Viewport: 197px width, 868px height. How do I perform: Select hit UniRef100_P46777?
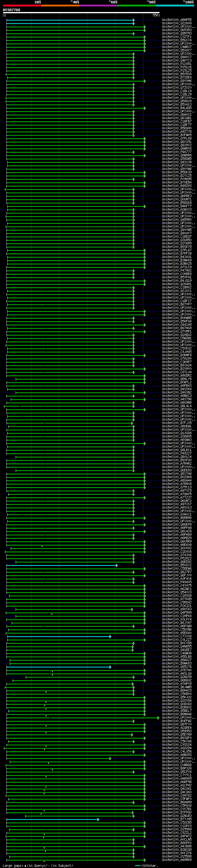pos(177,152)
